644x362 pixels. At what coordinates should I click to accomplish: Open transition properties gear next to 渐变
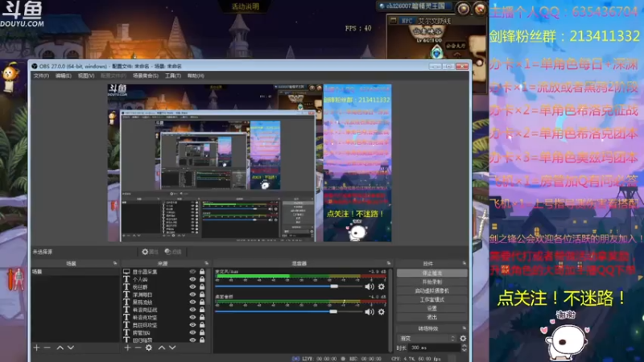tap(463, 338)
